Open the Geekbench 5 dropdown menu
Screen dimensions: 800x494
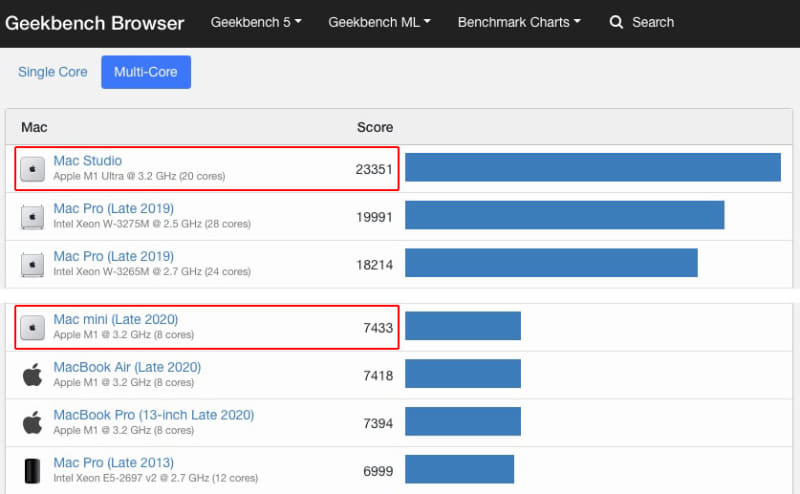(x=256, y=22)
